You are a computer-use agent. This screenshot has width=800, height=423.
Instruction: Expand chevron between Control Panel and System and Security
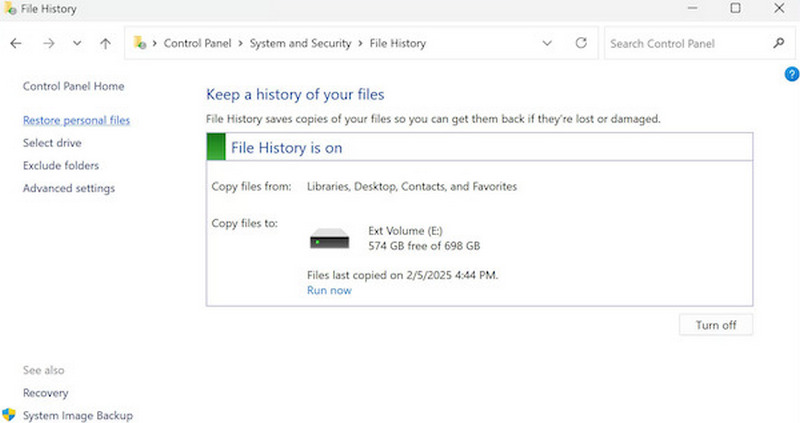(x=240, y=44)
